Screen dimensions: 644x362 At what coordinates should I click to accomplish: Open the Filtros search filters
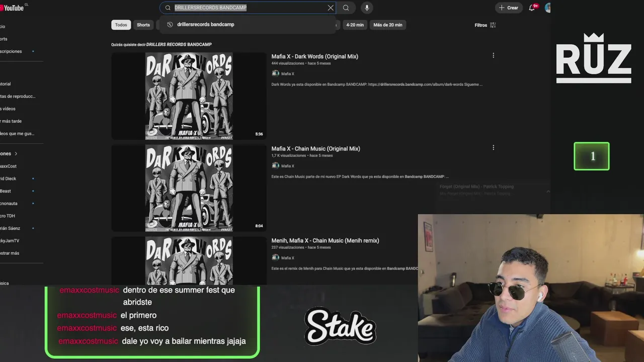tap(486, 25)
